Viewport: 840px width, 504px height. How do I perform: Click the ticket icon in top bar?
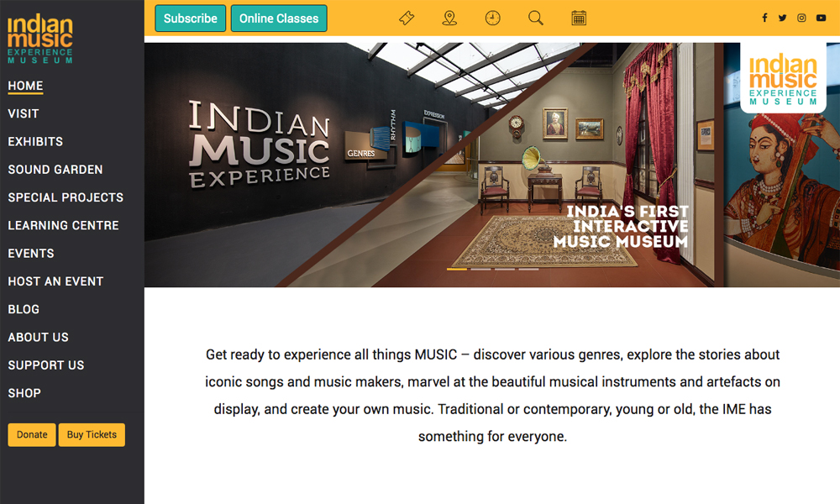(x=407, y=18)
